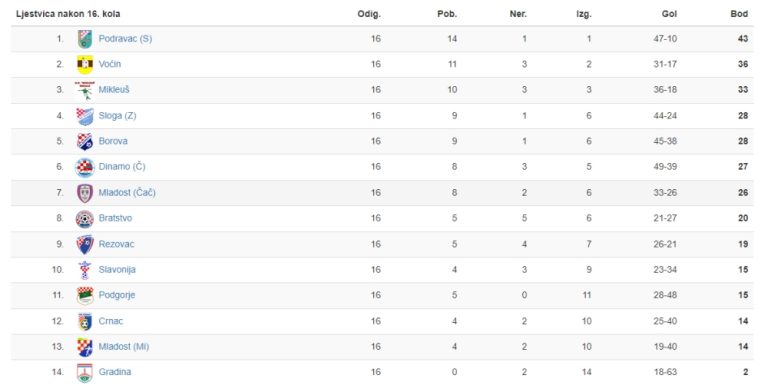This screenshot has width=768, height=392.
Task: Open the Voćin team link
Action: 110,64
